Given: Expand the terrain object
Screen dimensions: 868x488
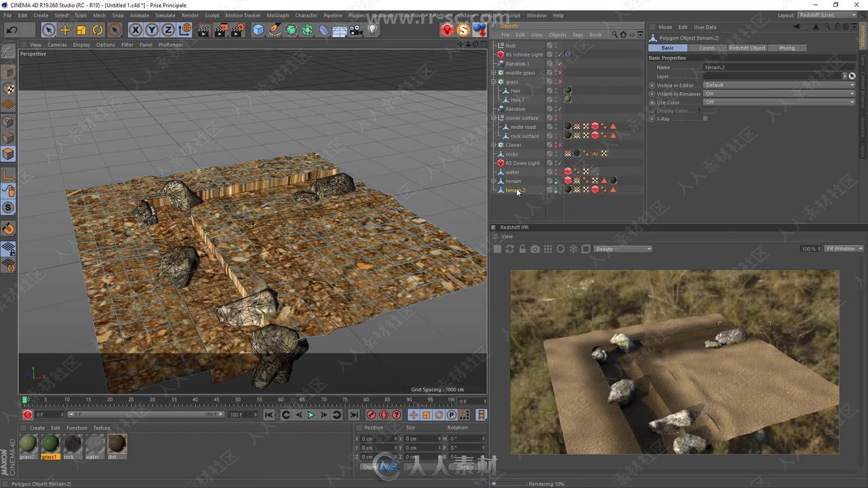Looking at the screenshot, I should click(494, 181).
